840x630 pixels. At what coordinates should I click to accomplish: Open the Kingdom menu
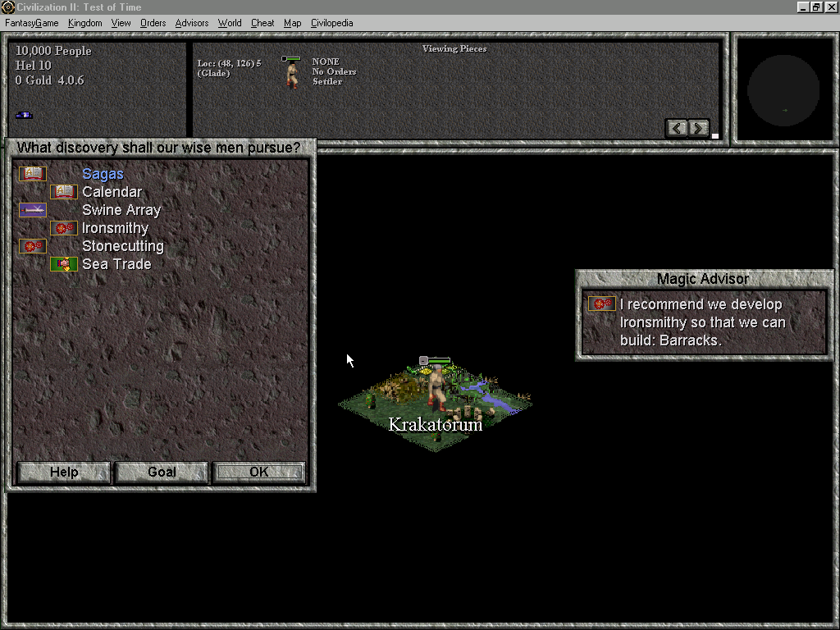84,23
